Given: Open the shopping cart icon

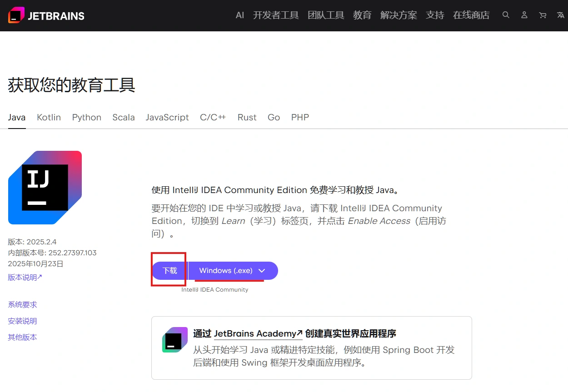Looking at the screenshot, I should coord(543,15).
